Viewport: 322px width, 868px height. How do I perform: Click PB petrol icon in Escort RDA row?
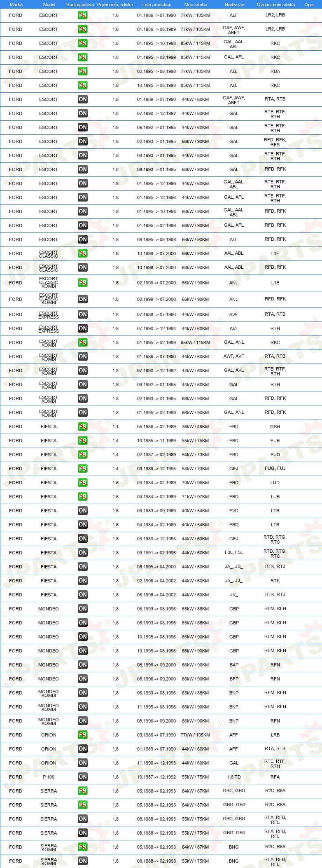pyautogui.click(x=82, y=71)
